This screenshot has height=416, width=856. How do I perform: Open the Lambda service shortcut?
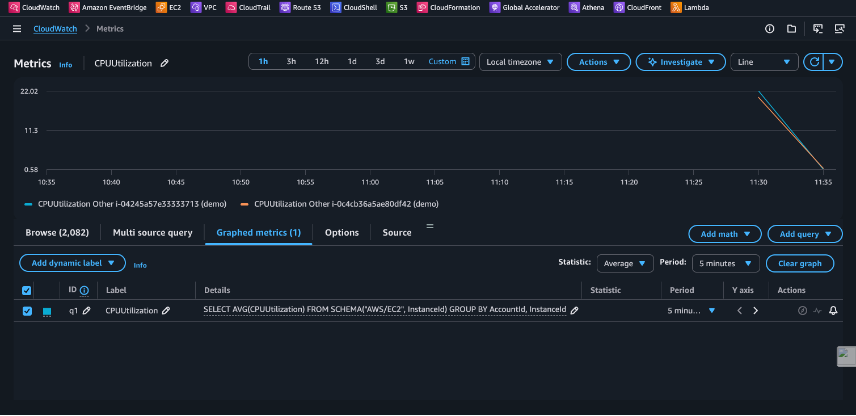click(x=690, y=8)
